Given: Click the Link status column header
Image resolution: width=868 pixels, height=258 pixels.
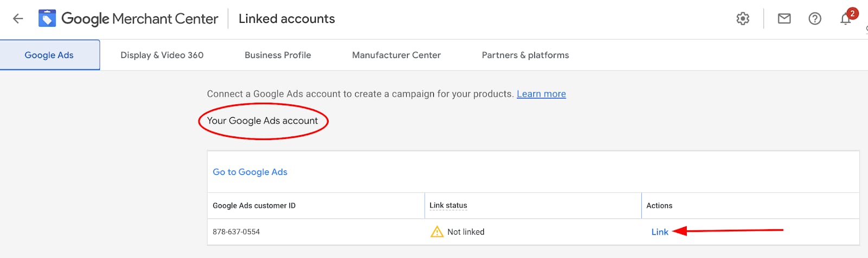Looking at the screenshot, I should click(x=448, y=205).
